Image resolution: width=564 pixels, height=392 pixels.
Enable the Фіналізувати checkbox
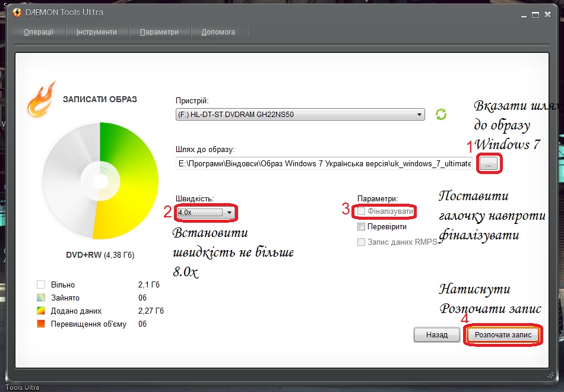click(362, 211)
